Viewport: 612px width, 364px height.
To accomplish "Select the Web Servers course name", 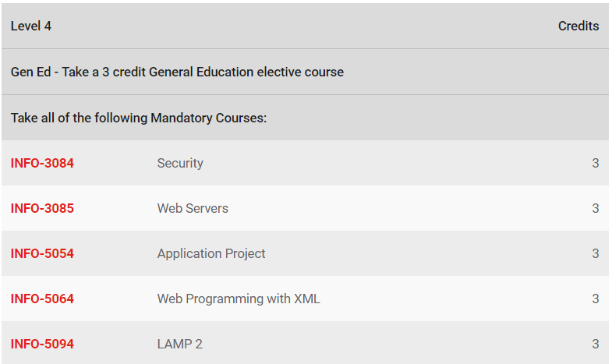I will click(193, 208).
